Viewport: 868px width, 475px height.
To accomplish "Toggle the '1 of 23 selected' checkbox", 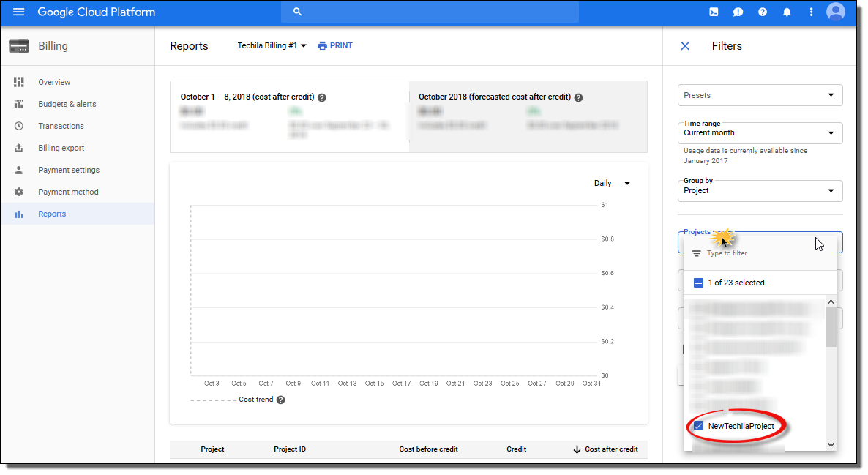I will tap(698, 283).
